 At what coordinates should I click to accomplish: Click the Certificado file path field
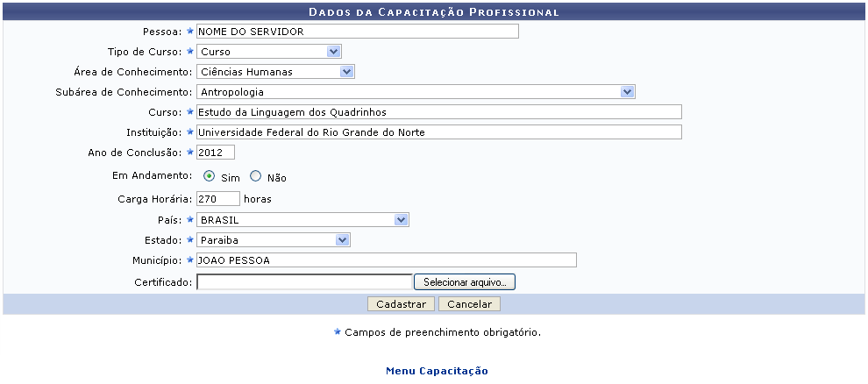click(304, 282)
